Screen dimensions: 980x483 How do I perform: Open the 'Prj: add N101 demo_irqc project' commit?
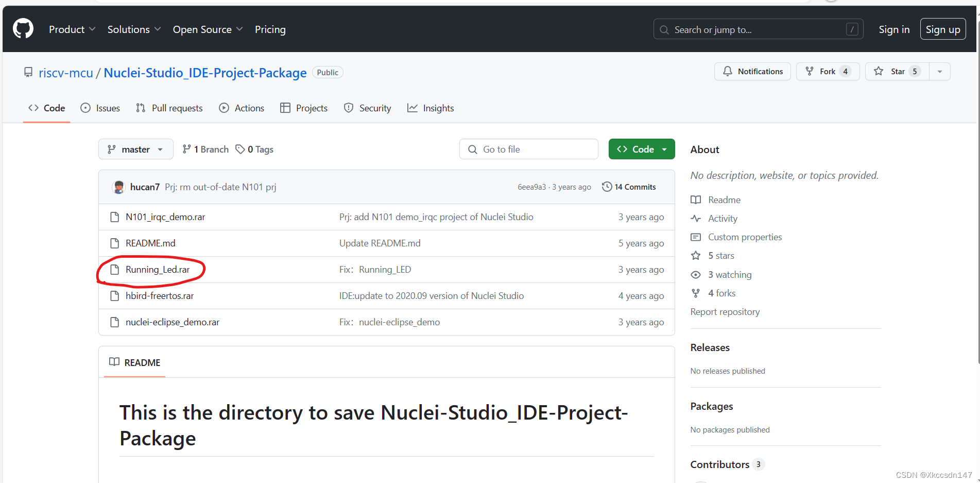[436, 217]
